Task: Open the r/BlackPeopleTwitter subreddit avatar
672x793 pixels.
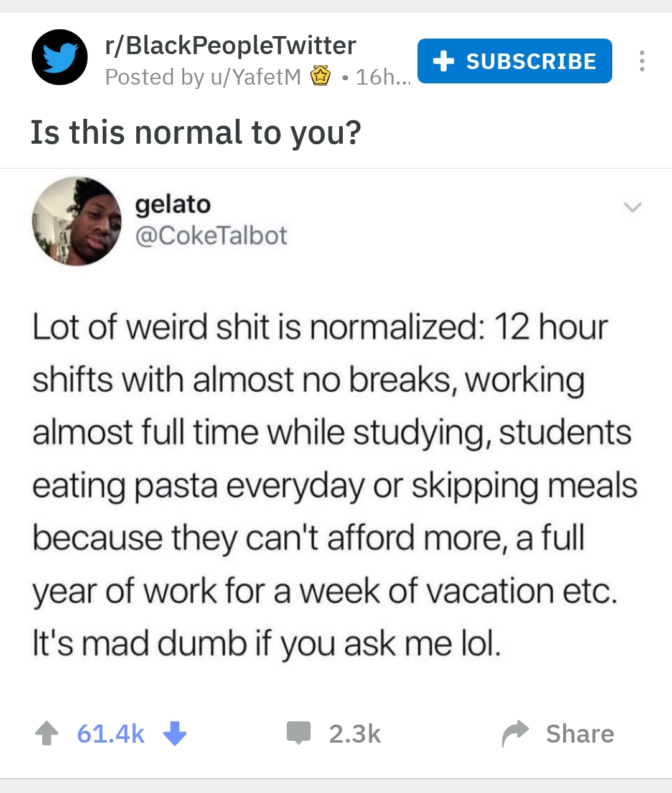Action: 60,57
